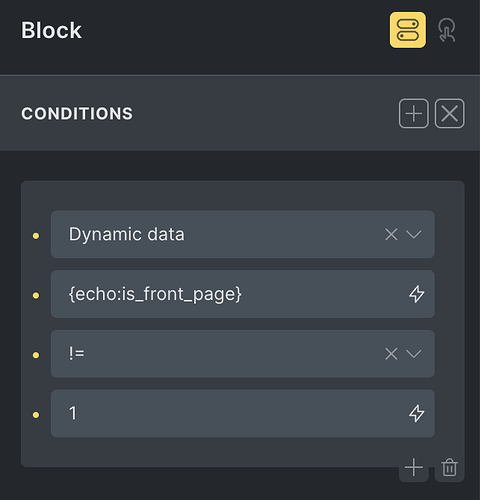Image resolution: width=480 pixels, height=500 pixels.
Task: Expand the Dynamic data dropdown chevron
Action: coord(414,234)
